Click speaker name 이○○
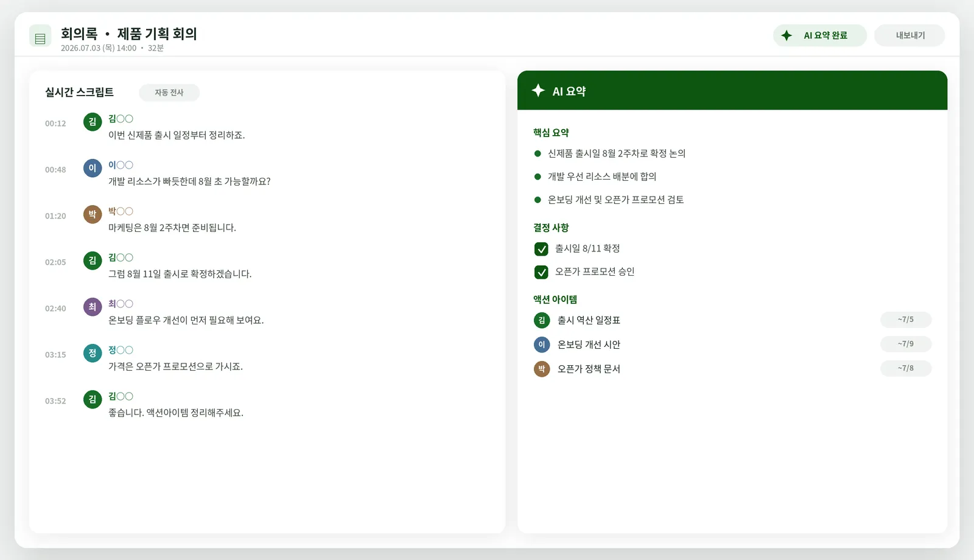974x560 pixels. pyautogui.click(x=121, y=165)
